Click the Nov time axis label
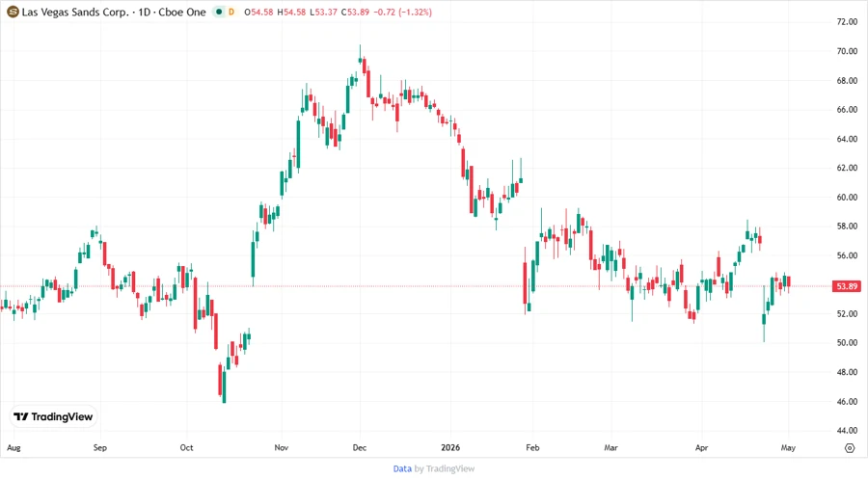Image resolution: width=868 pixels, height=480 pixels. 282,448
